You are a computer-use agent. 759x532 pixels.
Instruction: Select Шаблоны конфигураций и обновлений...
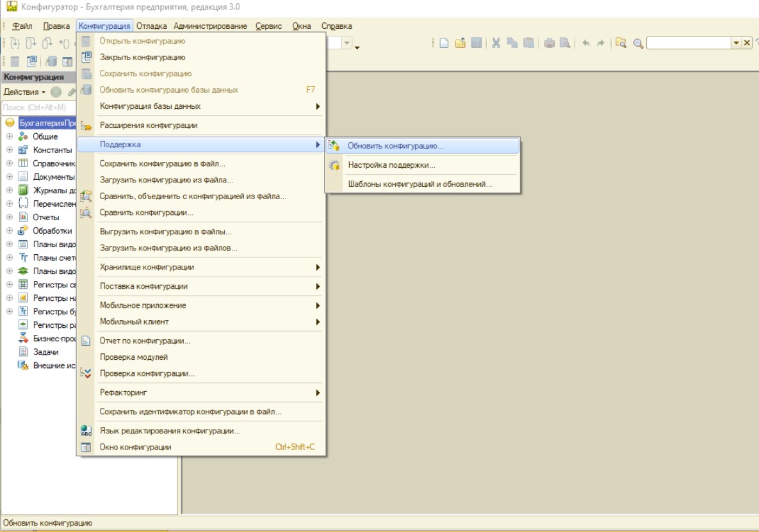[x=423, y=184]
